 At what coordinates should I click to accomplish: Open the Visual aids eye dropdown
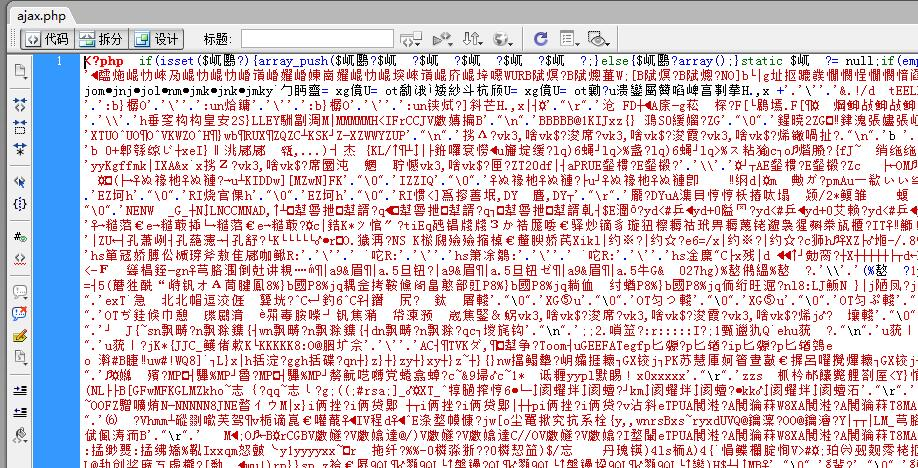point(598,39)
